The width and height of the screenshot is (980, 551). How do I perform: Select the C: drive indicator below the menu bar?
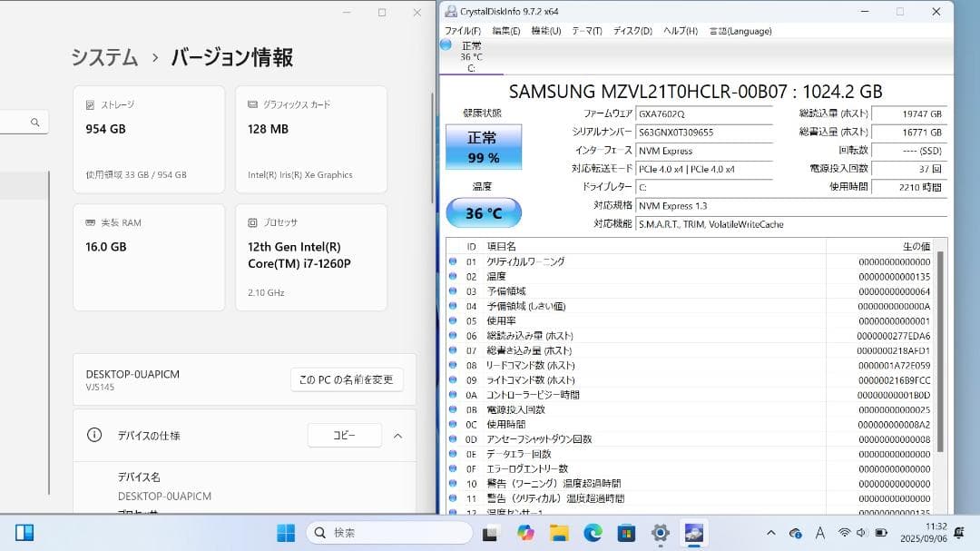click(470, 54)
